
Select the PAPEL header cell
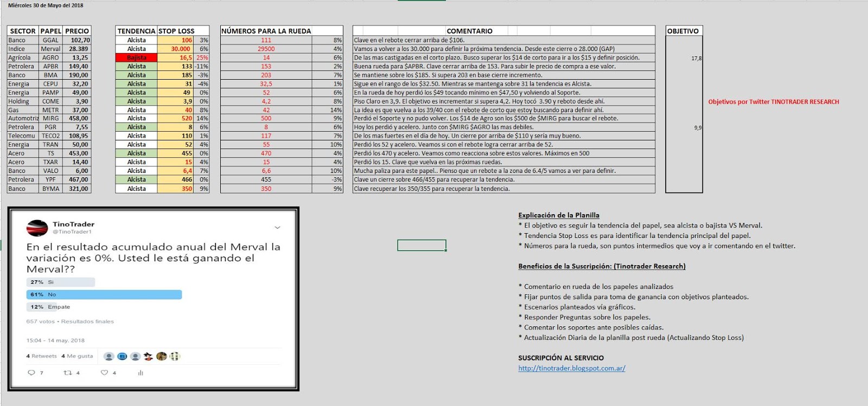[50, 31]
